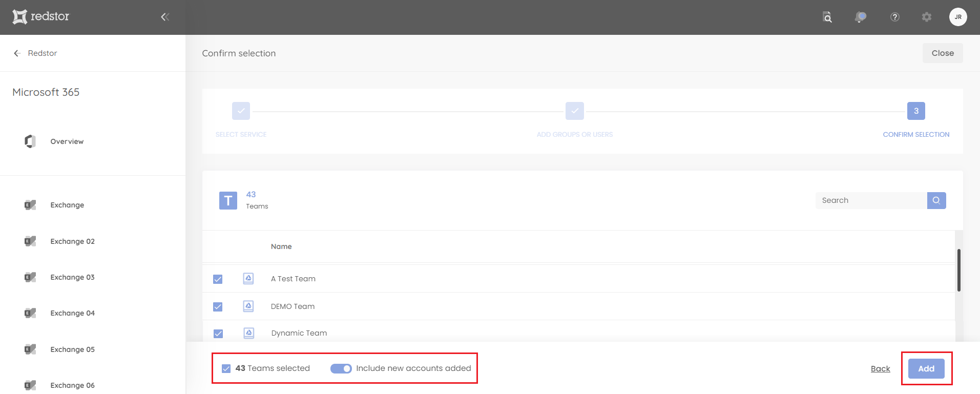Click the Exchange 06 icon
980x394 pixels.
point(30,385)
